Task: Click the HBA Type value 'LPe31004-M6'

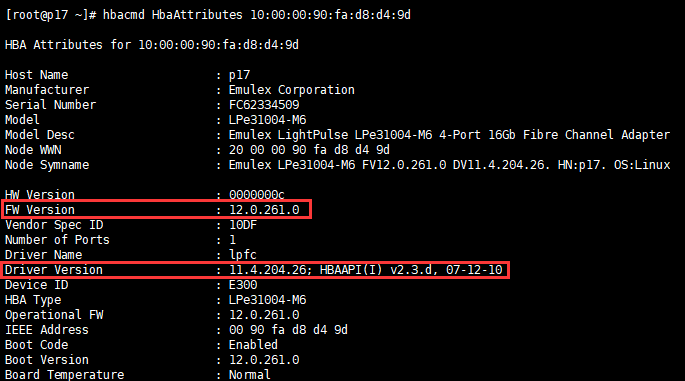Action: coord(267,300)
